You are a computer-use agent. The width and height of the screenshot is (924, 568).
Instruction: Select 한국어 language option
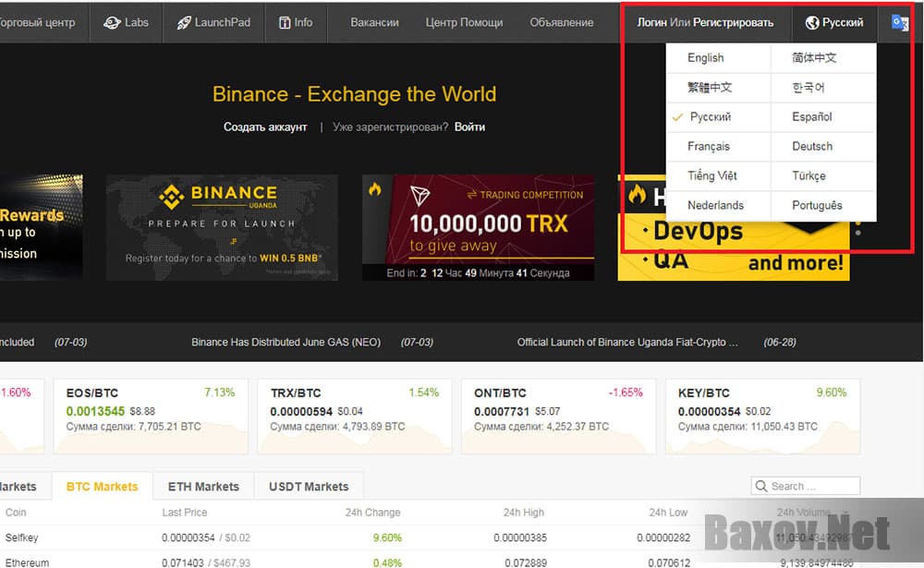tap(810, 87)
